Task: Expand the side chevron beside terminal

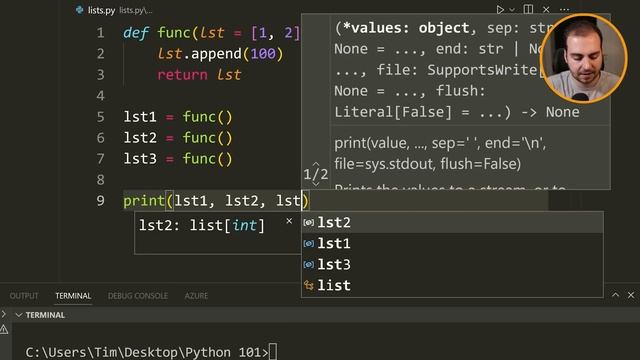Action: pos(4,314)
